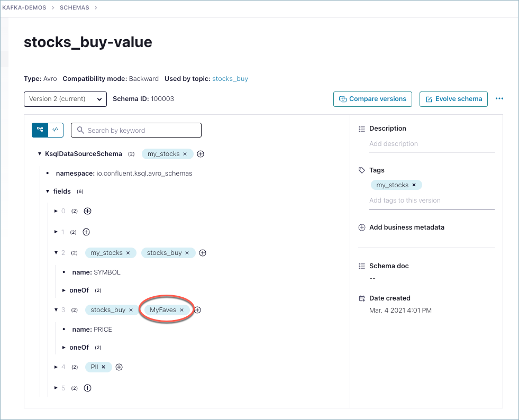Open the Version 2 (current) dropdown
Screen dimensions: 519x420
click(x=65, y=99)
